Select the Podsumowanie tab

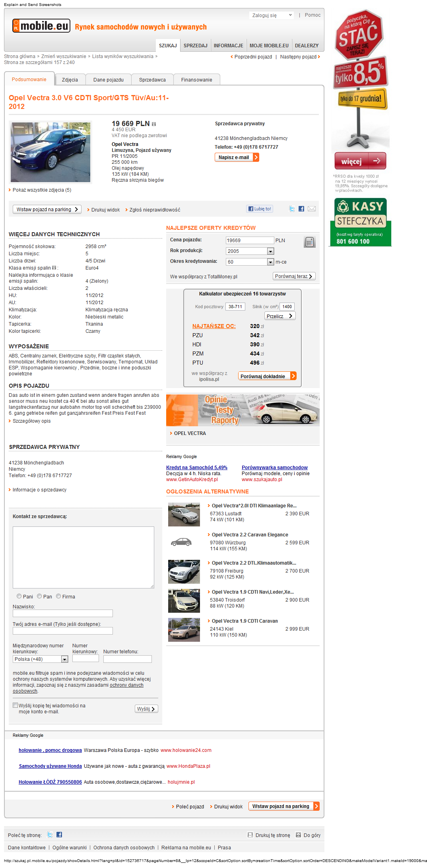click(29, 79)
